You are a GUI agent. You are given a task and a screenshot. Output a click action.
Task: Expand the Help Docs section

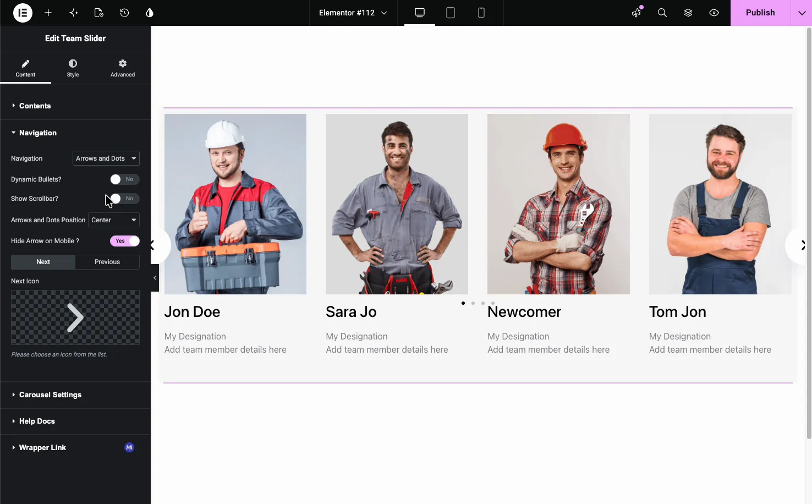click(75, 421)
